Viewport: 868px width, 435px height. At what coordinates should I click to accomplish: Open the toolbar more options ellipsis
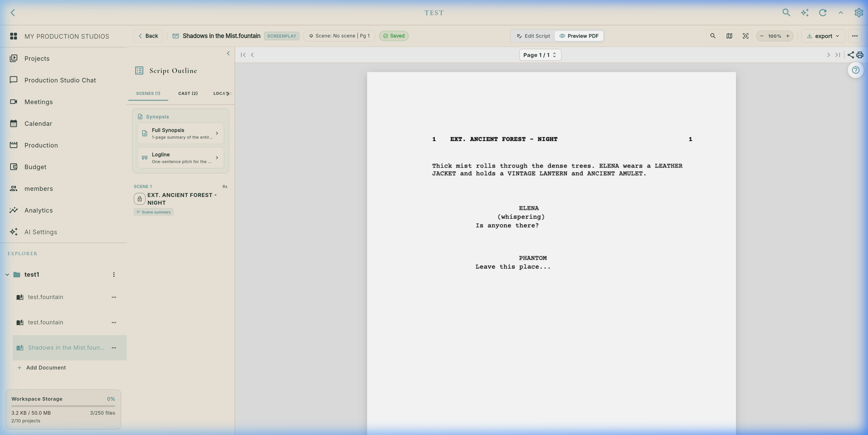coord(854,36)
